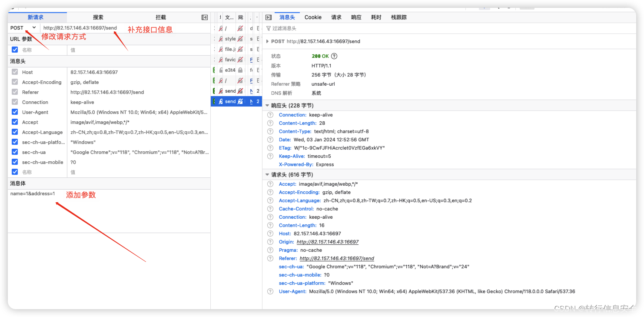Open help icon for Pragma header
The height and width of the screenshot is (317, 644).
pyautogui.click(x=270, y=250)
